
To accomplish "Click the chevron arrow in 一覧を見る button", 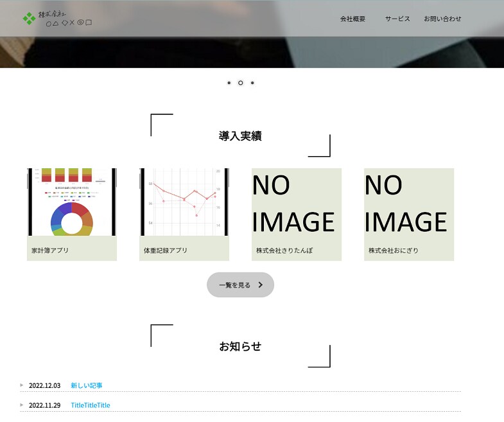I will pyautogui.click(x=261, y=285).
